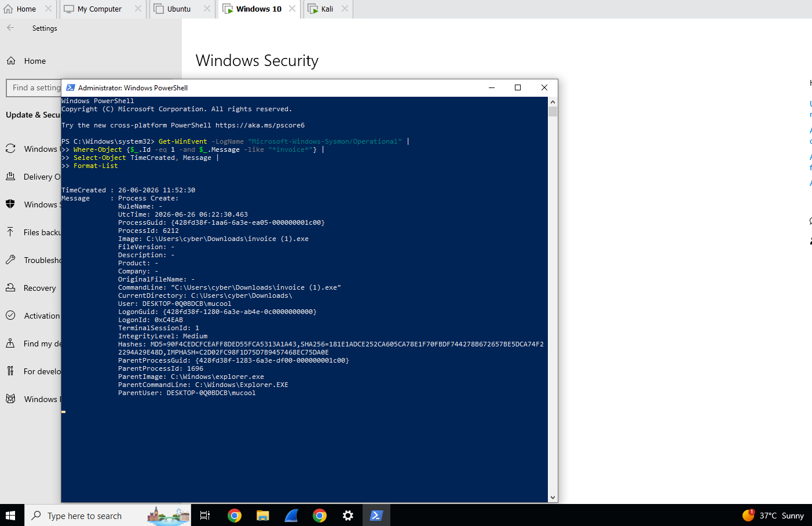Click PowerShell scrollbar up arrow

[553, 101]
